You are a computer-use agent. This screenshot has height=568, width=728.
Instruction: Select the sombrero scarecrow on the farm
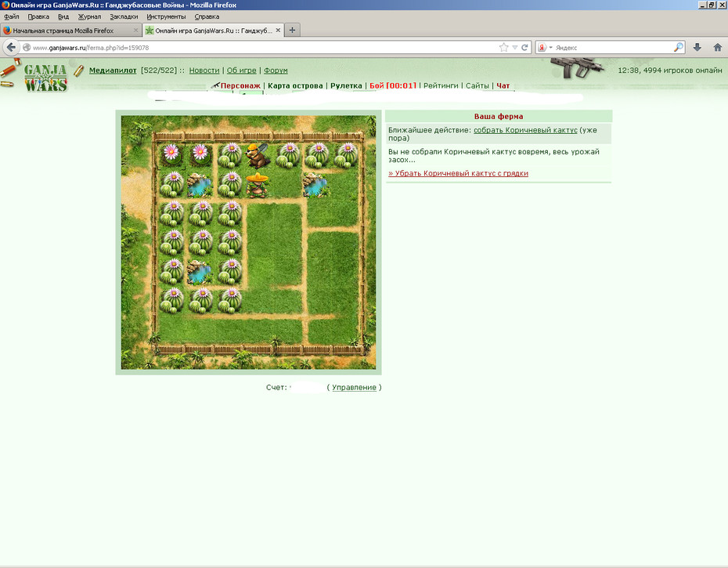[258, 185]
